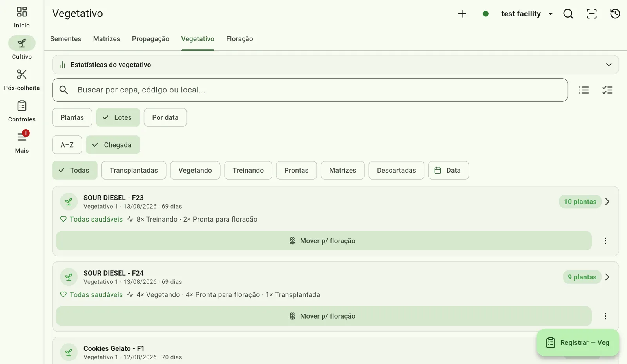Move SOUR DIESEL - F24 to floração

(x=324, y=316)
